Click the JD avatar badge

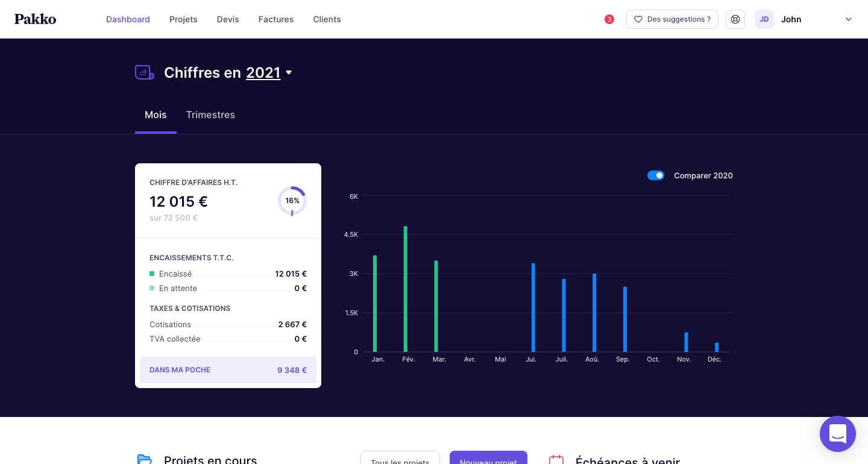tap(764, 19)
